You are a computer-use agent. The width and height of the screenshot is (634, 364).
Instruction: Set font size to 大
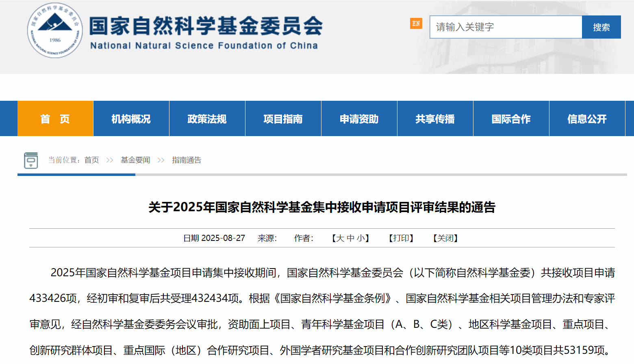340,238
